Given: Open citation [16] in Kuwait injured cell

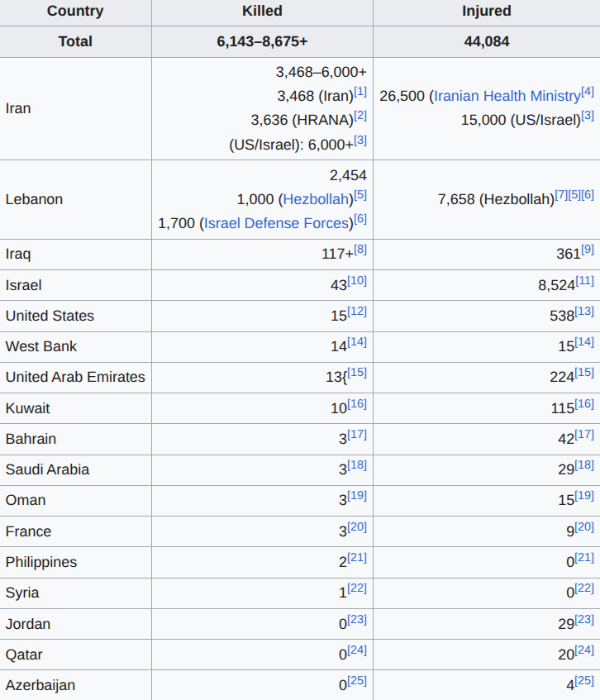Looking at the screenshot, I should (584, 404).
